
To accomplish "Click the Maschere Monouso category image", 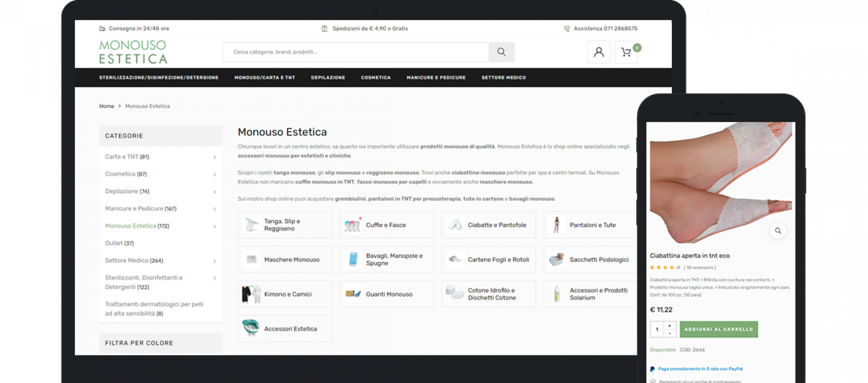I will 251,260.
